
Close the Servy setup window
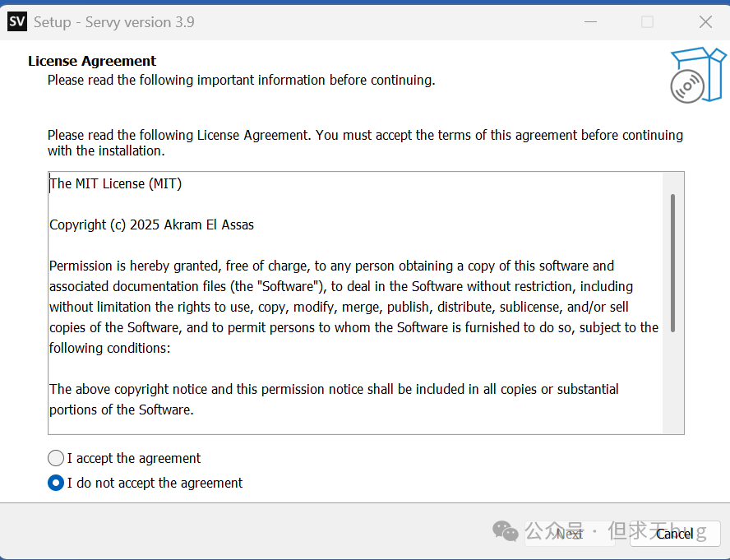point(705,22)
